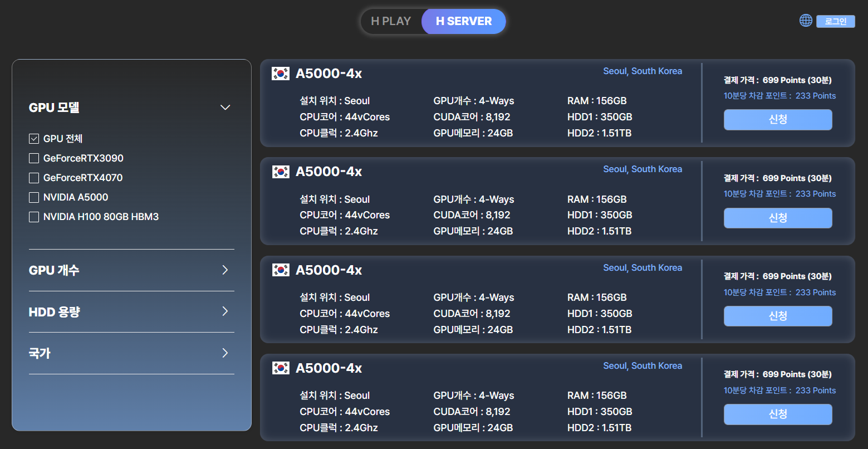Image resolution: width=868 pixels, height=449 pixels.
Task: Click 신청 on the first A5000-4x server
Action: click(777, 120)
